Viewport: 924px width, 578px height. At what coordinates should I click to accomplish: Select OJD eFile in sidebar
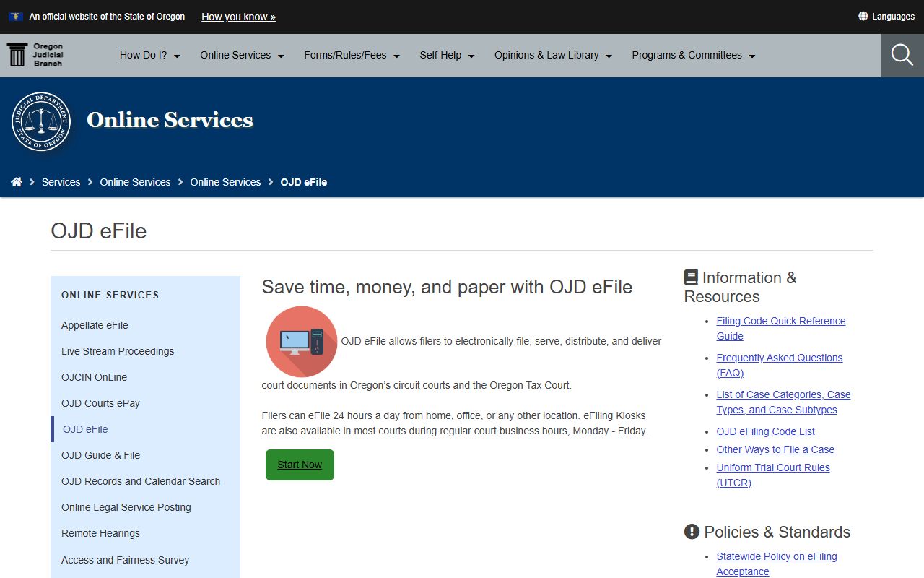coord(85,429)
